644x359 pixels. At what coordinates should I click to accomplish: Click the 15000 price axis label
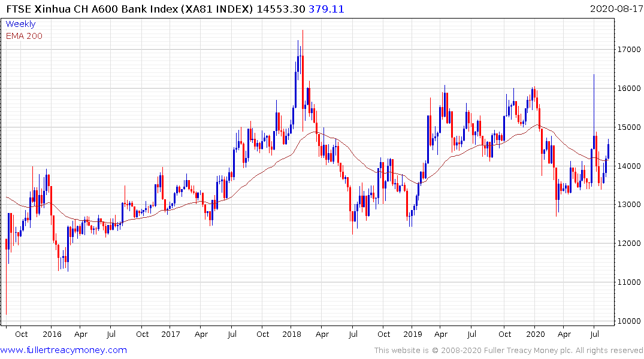(629, 127)
